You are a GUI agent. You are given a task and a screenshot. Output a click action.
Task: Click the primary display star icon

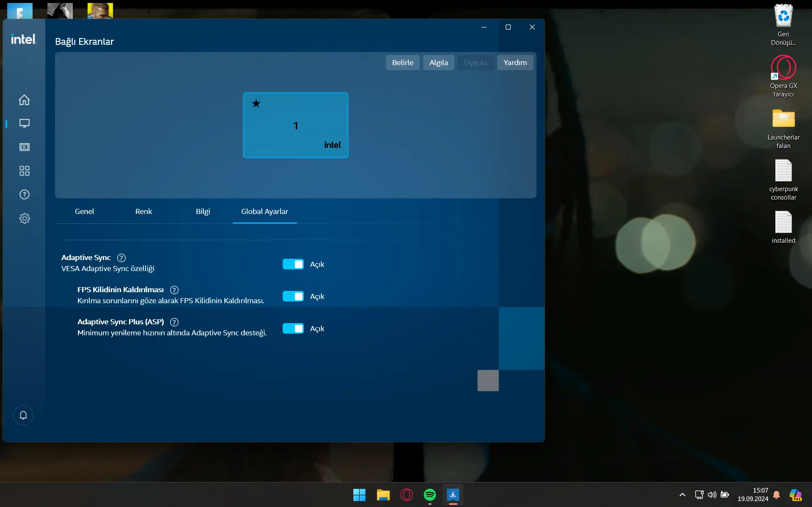256,104
